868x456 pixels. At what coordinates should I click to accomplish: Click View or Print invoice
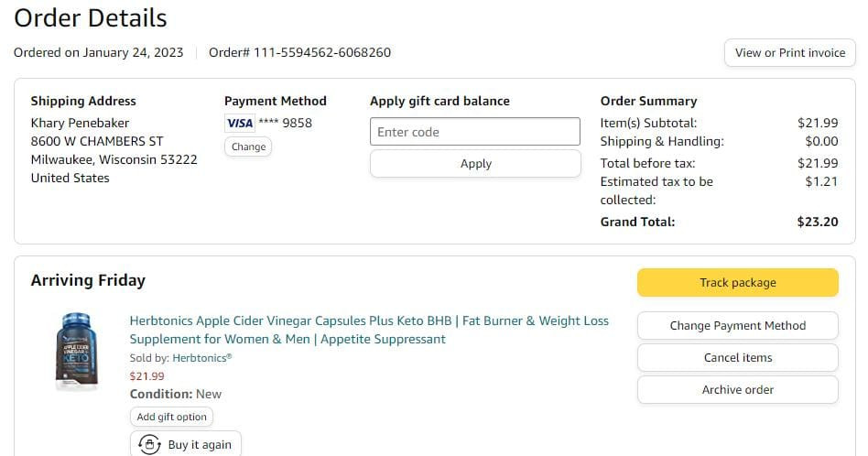tap(789, 53)
